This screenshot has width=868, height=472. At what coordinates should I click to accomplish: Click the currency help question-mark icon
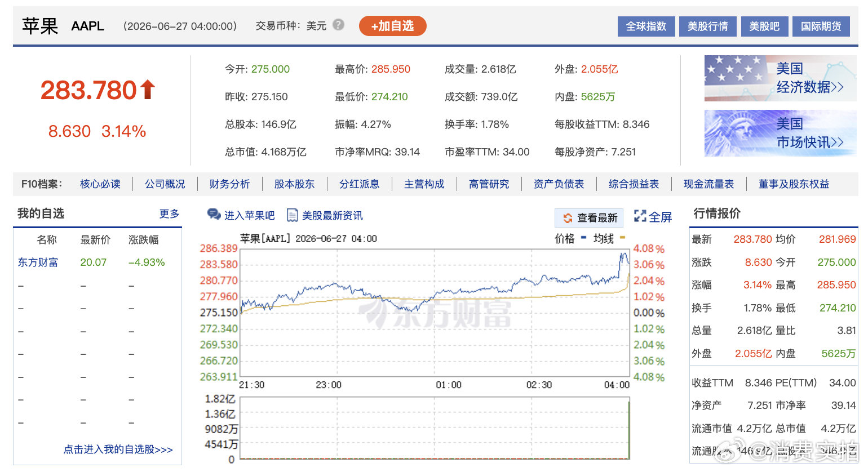[x=338, y=25]
